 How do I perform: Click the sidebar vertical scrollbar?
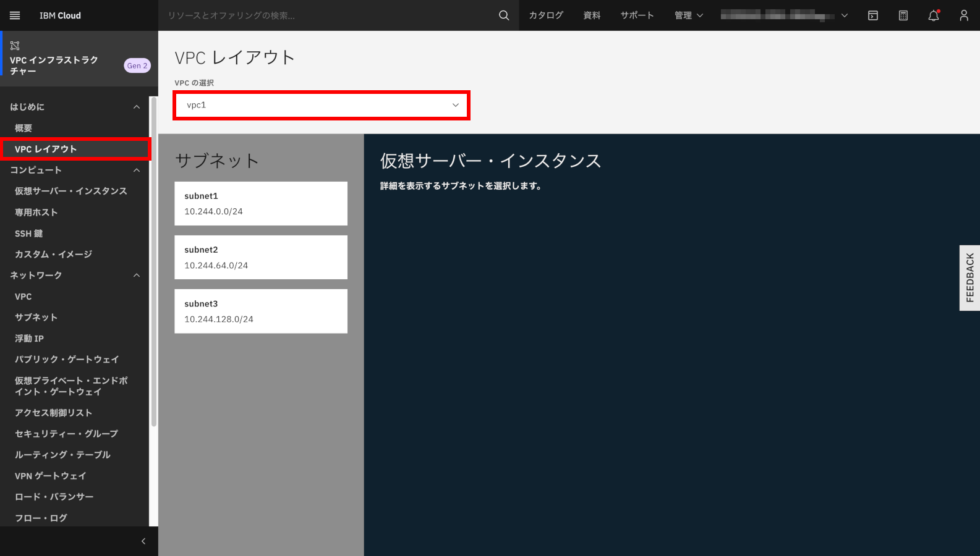click(154, 262)
